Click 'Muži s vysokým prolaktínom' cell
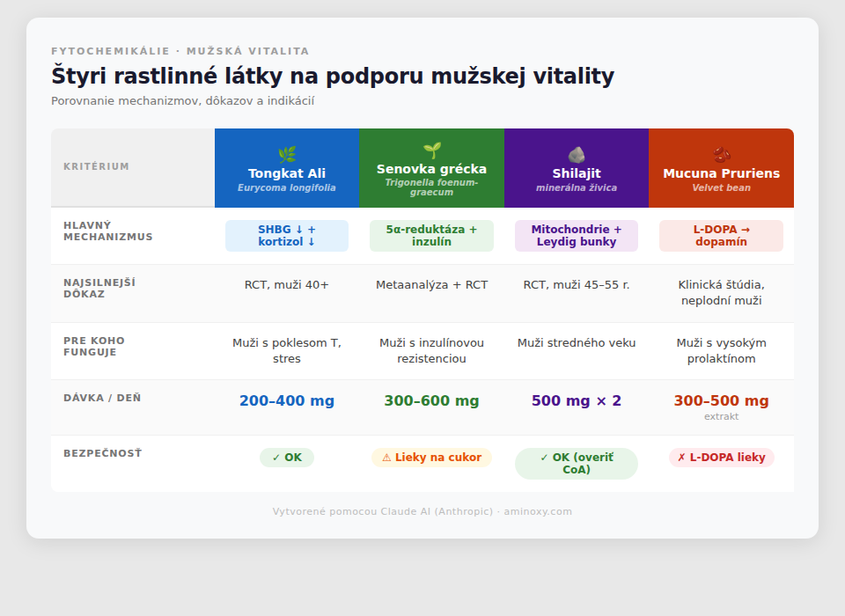845x616 pixels. (722, 351)
